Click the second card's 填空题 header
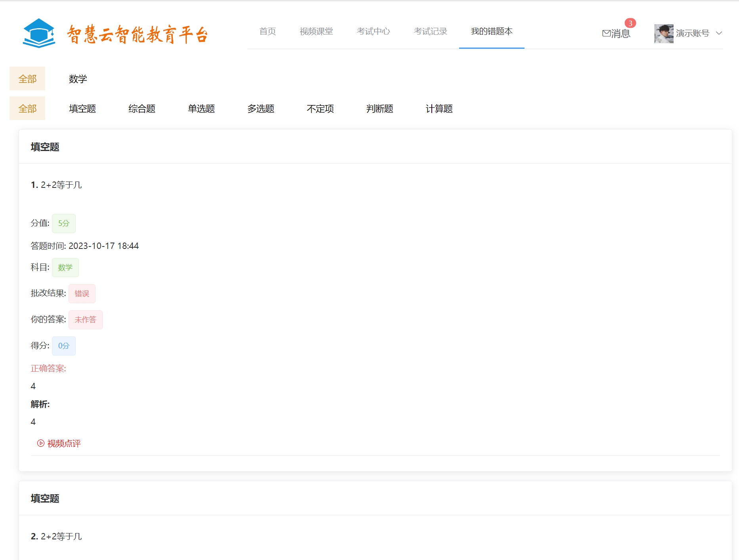 pos(45,499)
